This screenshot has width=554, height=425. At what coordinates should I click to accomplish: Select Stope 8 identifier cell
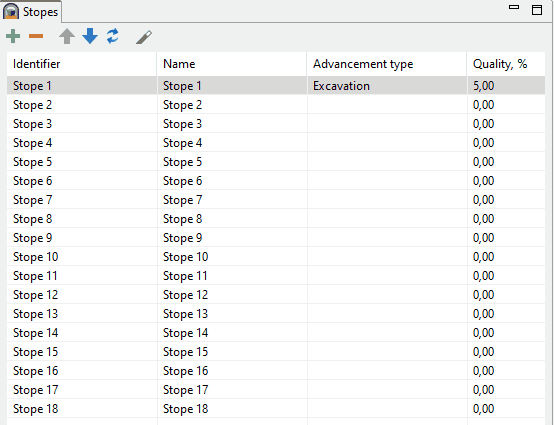pyautogui.click(x=82, y=219)
